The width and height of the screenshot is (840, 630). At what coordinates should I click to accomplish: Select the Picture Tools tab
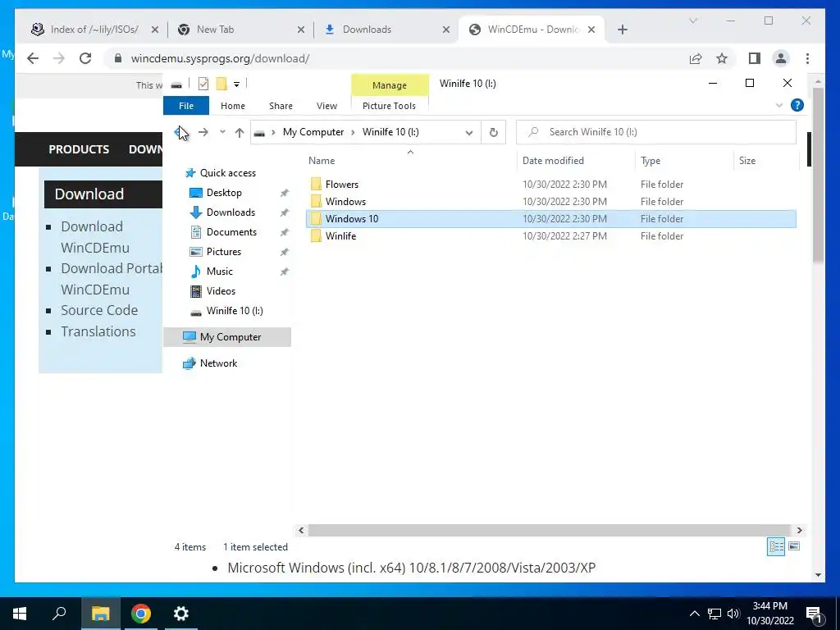point(389,106)
